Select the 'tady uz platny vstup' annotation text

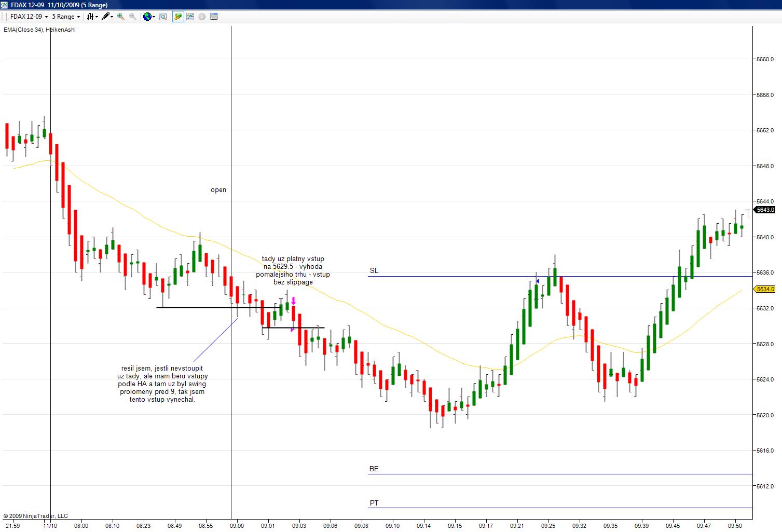click(x=293, y=270)
